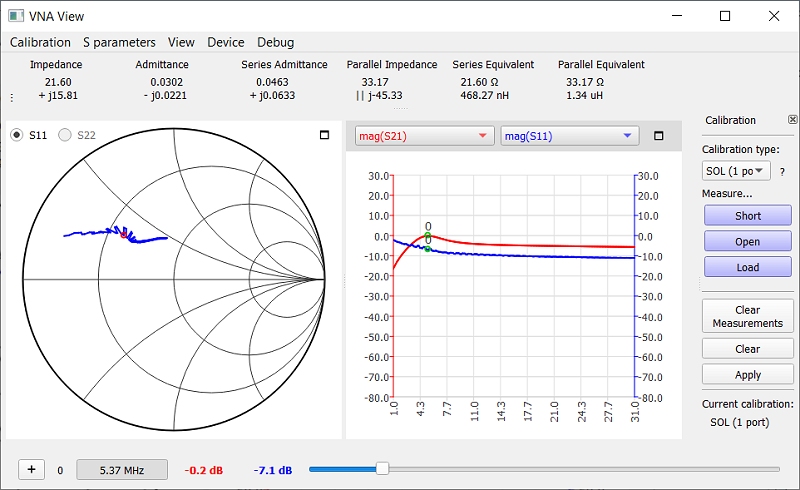800x490 pixels.
Task: Select the S22 radio button
Action: (65, 135)
